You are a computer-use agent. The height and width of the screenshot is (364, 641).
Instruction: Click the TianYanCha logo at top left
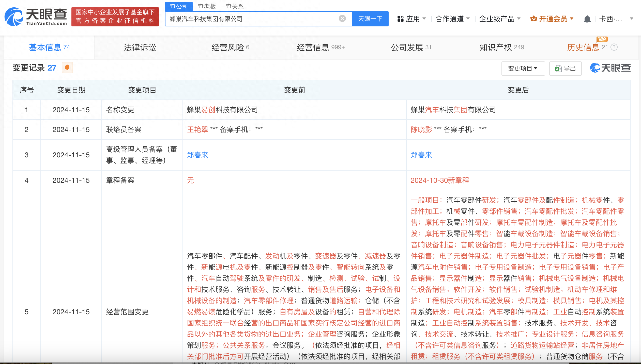pyautogui.click(x=36, y=17)
